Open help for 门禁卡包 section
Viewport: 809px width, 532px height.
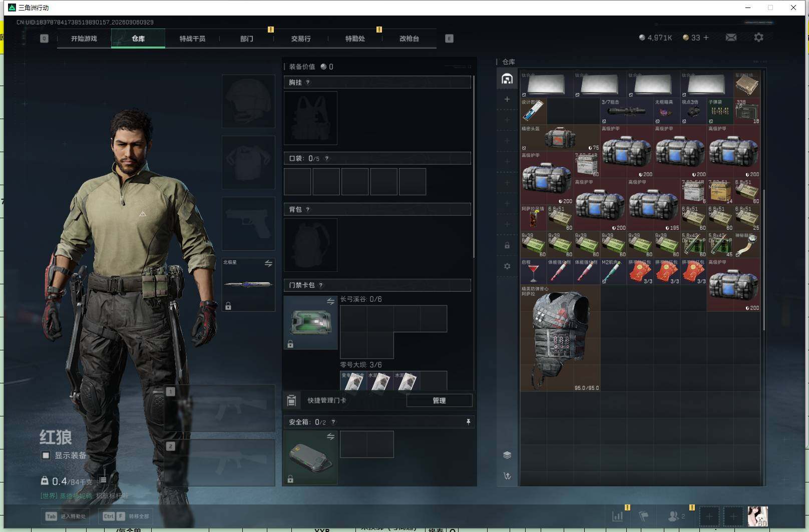point(321,285)
